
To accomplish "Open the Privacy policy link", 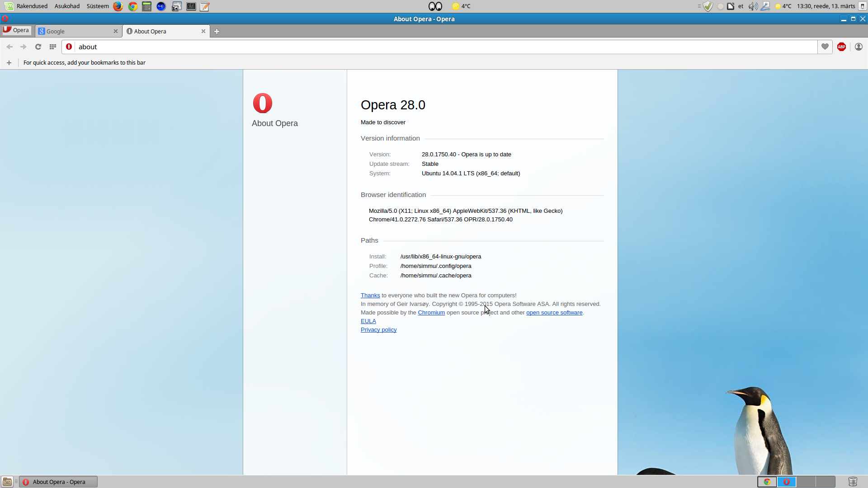I will point(378,330).
